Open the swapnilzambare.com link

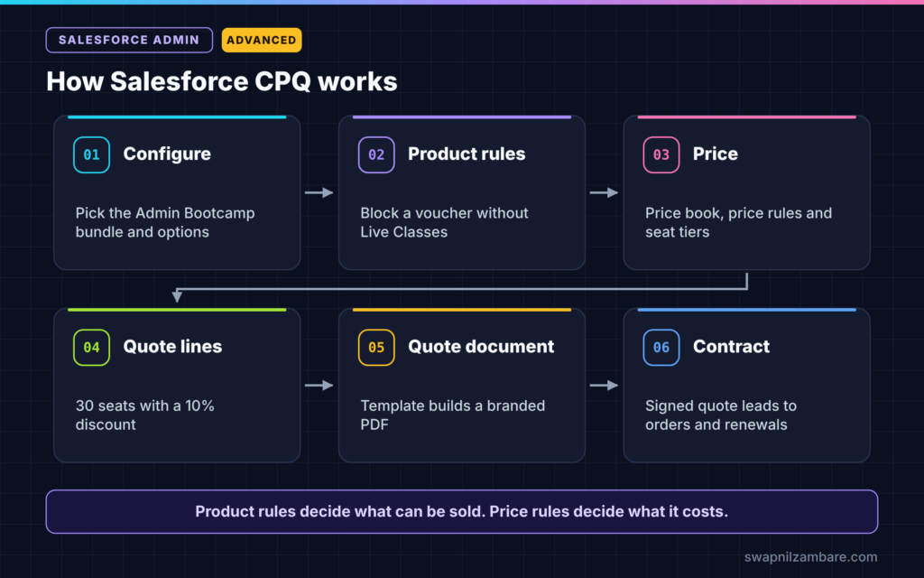coord(810,556)
